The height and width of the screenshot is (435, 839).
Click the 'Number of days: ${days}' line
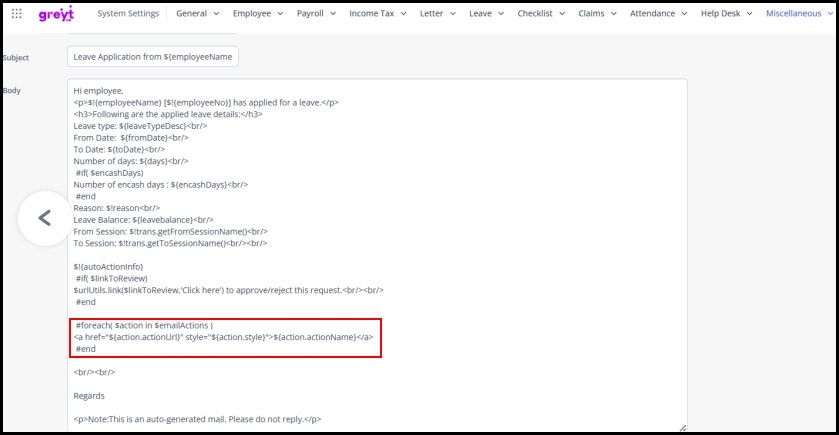131,161
